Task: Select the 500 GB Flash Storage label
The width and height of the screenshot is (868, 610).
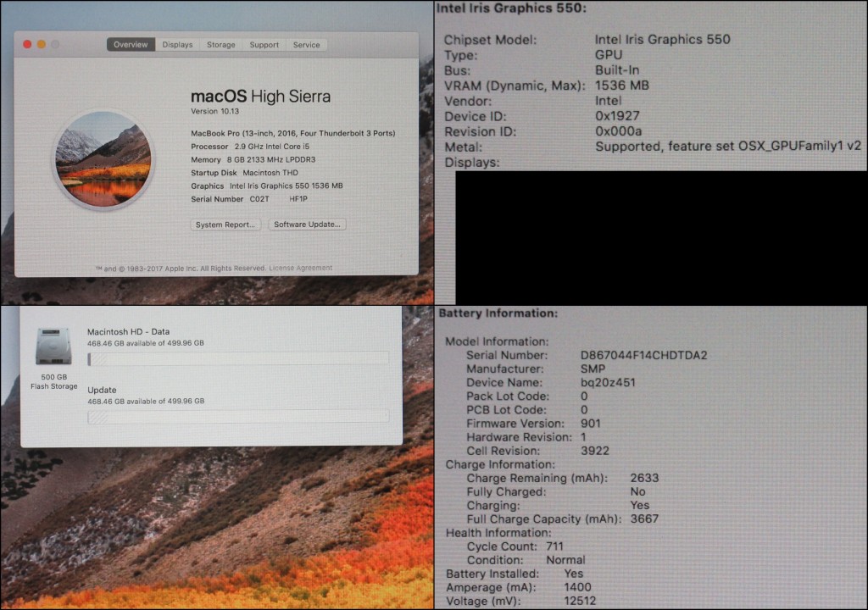Action: point(53,381)
